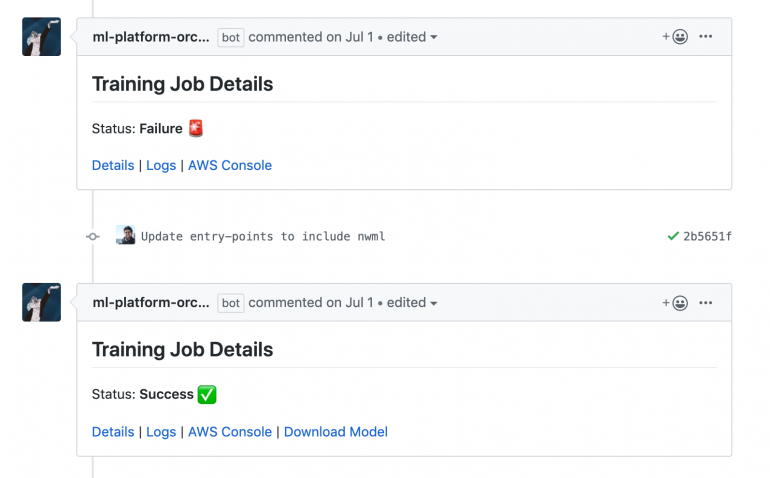
Task: Open Details link in the Success comment
Action: [x=113, y=432]
